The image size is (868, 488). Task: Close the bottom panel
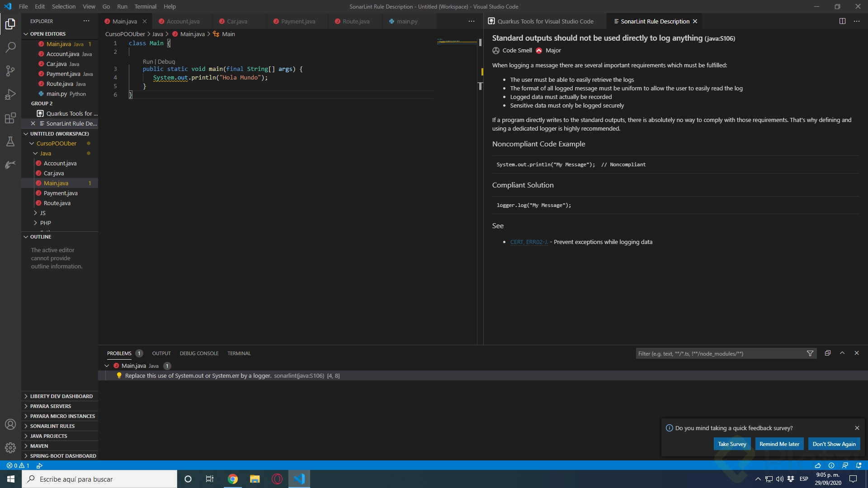(857, 353)
